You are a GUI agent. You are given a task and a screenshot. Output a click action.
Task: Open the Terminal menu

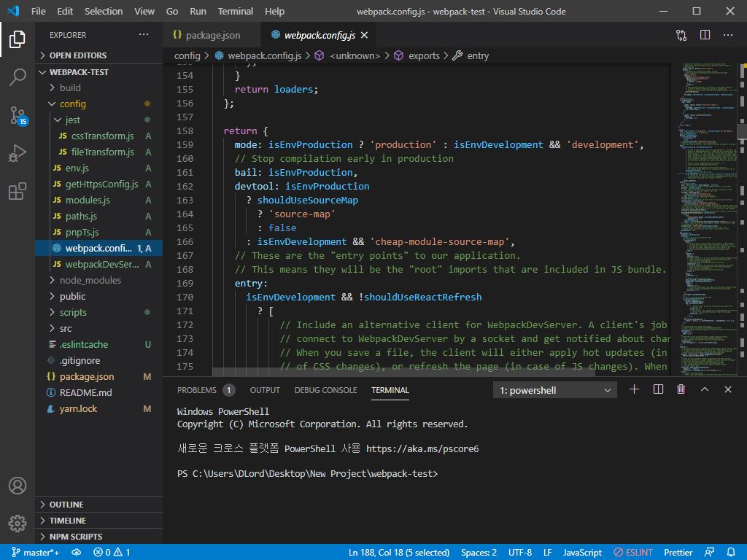[236, 11]
